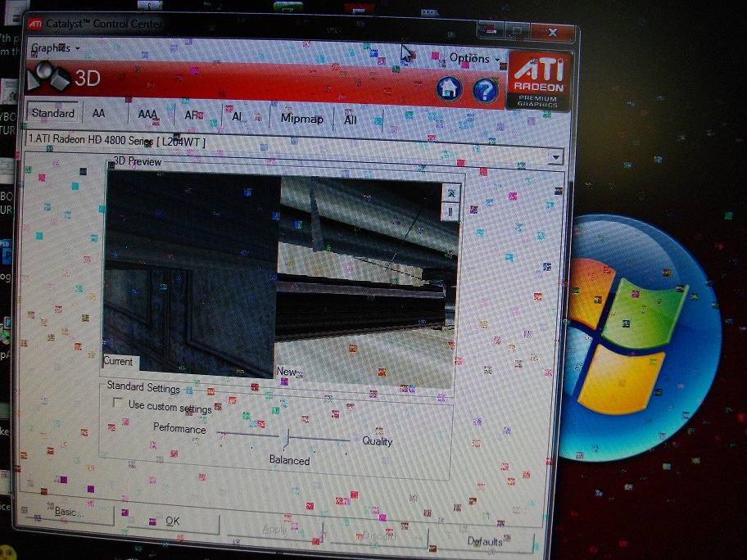Switch to the AI tab
Viewport: 747px width, 560px height.
237,116
